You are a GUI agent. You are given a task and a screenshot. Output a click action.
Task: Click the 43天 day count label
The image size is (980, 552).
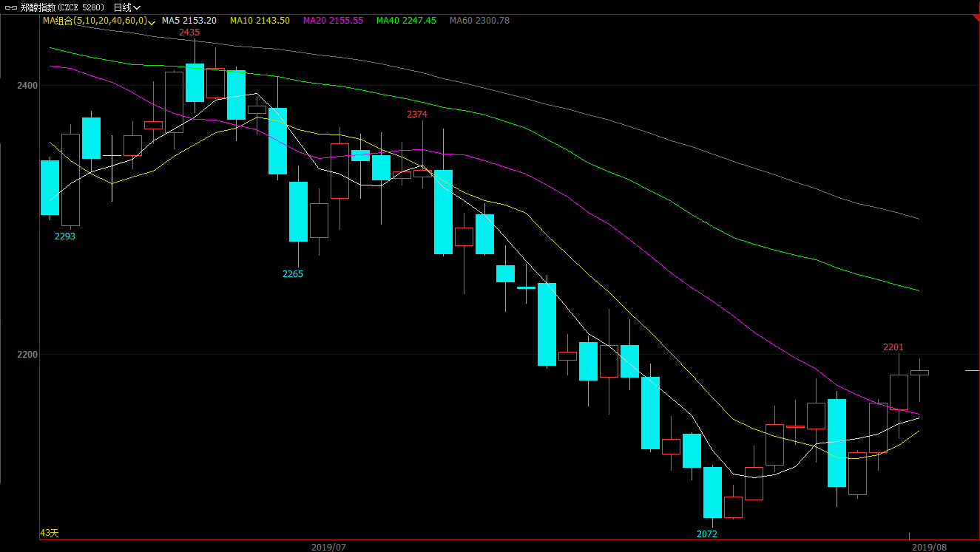49,533
